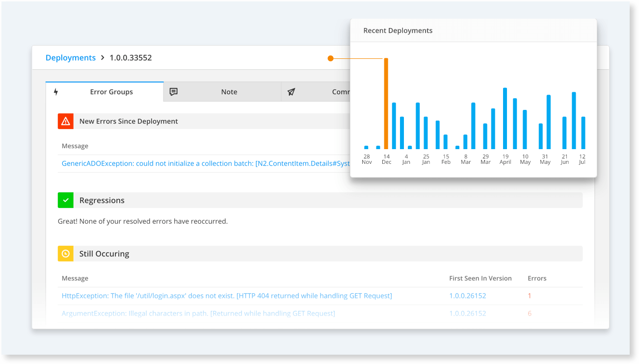Image resolution: width=639 pixels, height=364 pixels.
Task: Click the lightning bolt icon on Error Groups tab
Action: click(x=56, y=92)
